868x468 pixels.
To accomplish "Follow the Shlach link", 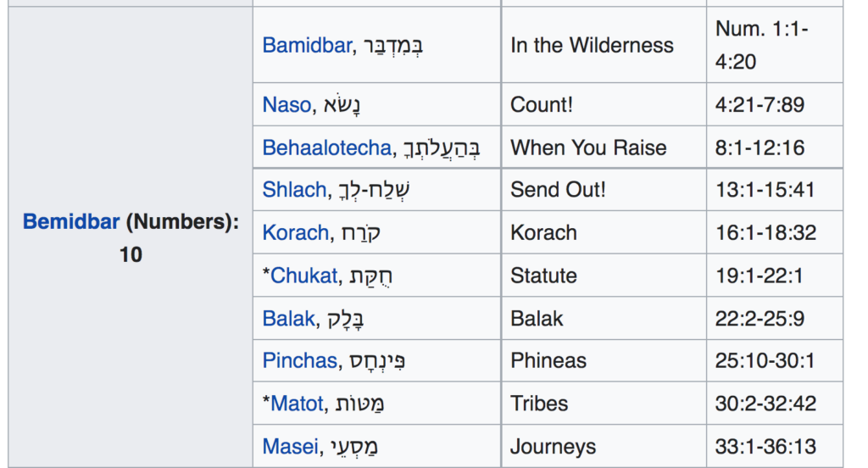I will [294, 189].
